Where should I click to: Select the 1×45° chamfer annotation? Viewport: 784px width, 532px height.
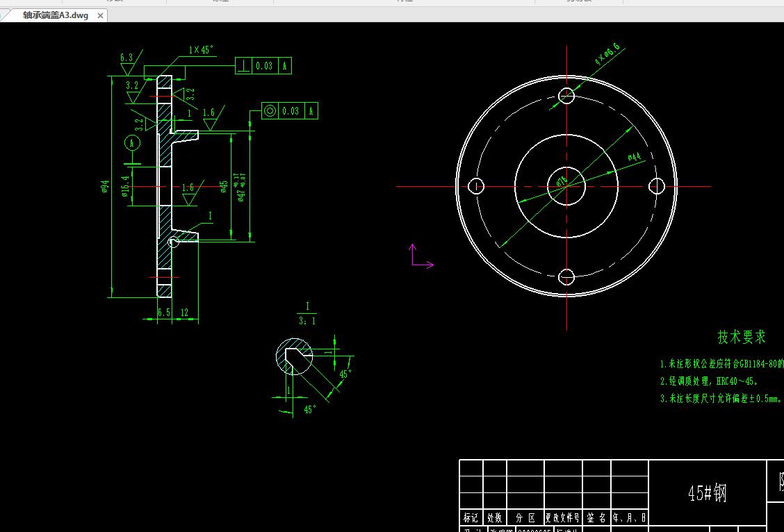[201, 50]
